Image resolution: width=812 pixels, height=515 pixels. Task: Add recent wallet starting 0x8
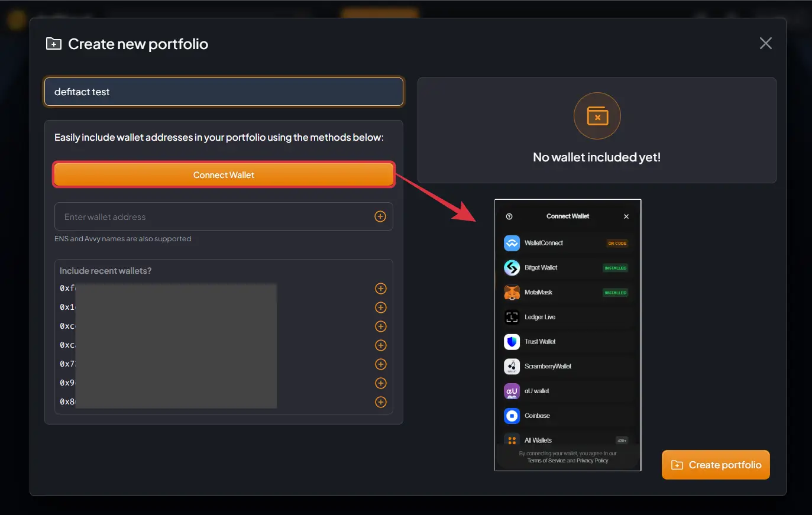pos(381,402)
